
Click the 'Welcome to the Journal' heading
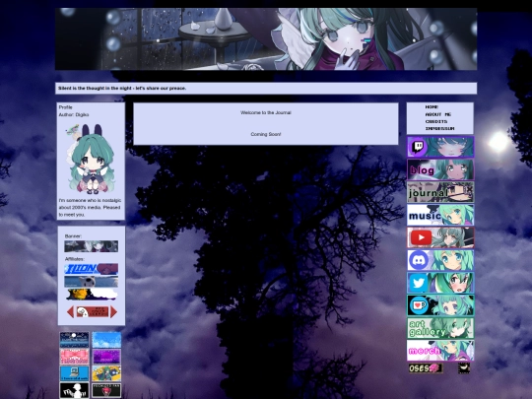(x=266, y=112)
